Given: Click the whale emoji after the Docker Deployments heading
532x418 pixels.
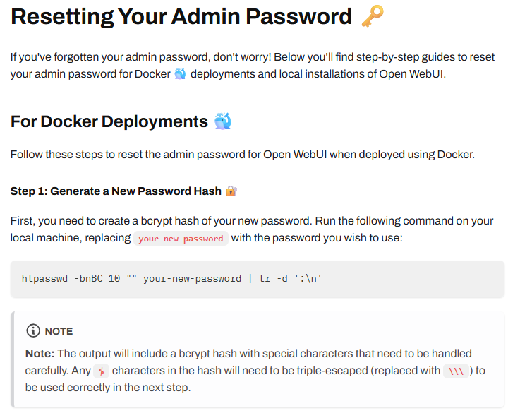Looking at the screenshot, I should (223, 121).
